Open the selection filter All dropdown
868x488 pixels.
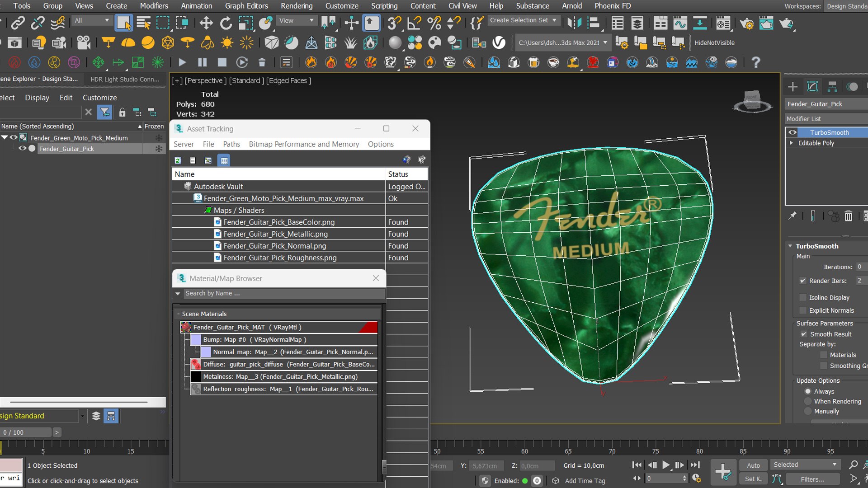pos(92,20)
